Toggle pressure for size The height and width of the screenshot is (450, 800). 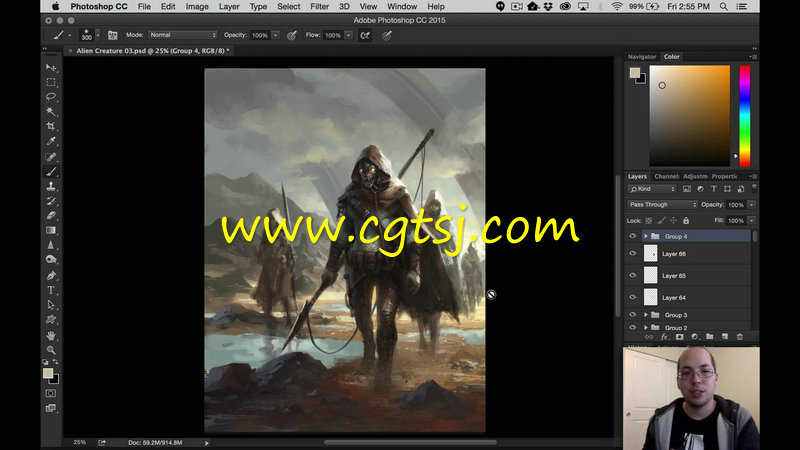pos(387,35)
